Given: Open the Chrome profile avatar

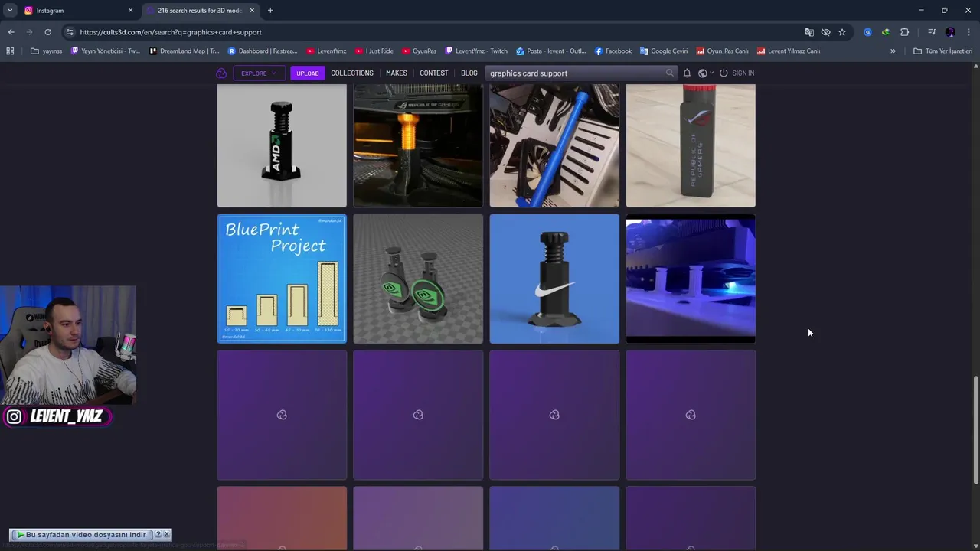Looking at the screenshot, I should (950, 32).
